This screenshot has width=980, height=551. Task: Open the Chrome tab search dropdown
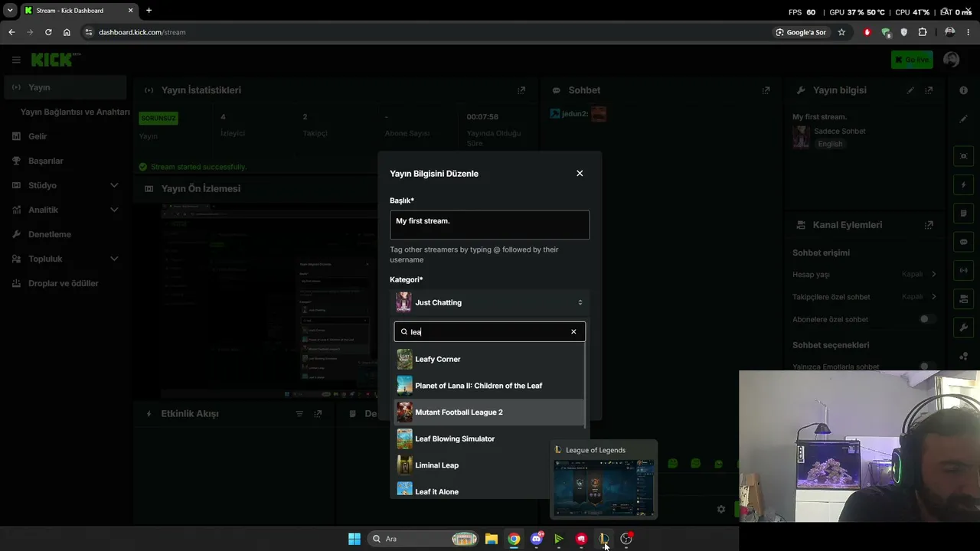(x=10, y=11)
